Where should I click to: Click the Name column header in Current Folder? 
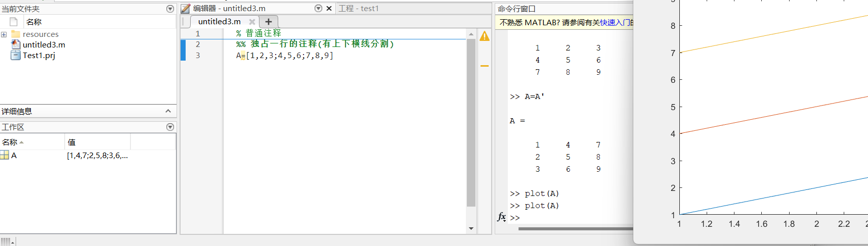(x=34, y=22)
